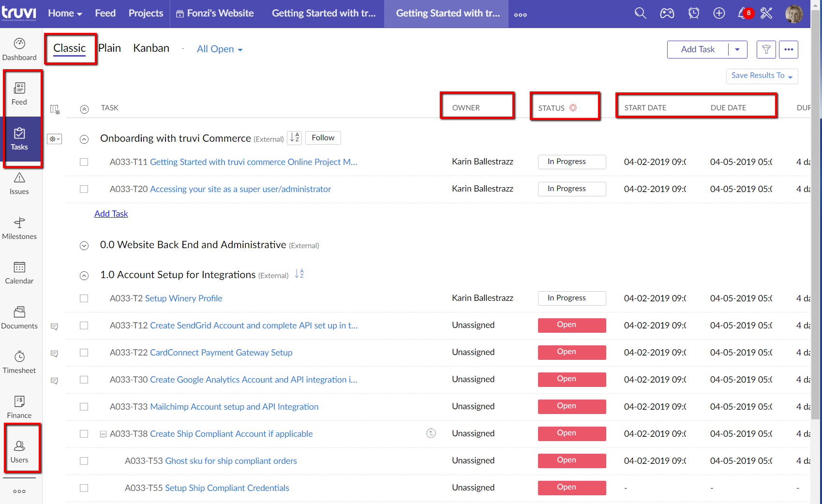Open task Setup Winery Profile
The width and height of the screenshot is (822, 504).
[184, 298]
